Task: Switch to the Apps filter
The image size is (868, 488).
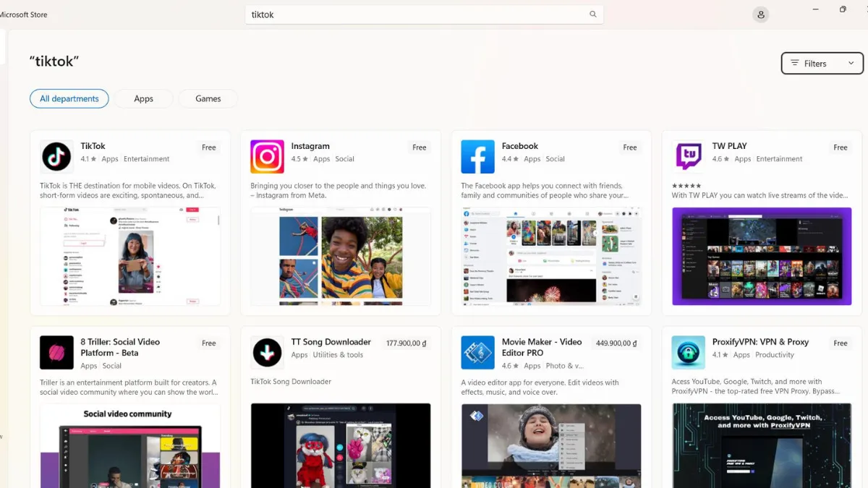Action: [143, 98]
